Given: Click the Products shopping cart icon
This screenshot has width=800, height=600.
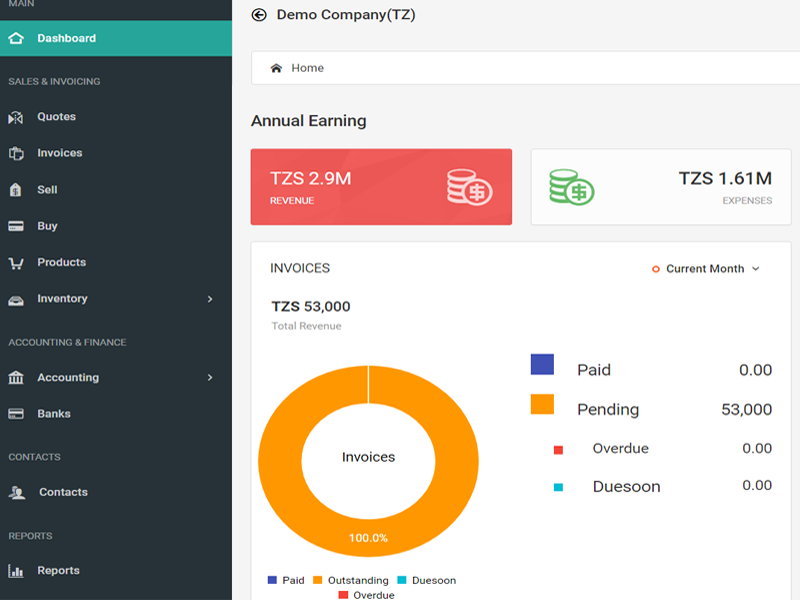Looking at the screenshot, I should pos(16,263).
